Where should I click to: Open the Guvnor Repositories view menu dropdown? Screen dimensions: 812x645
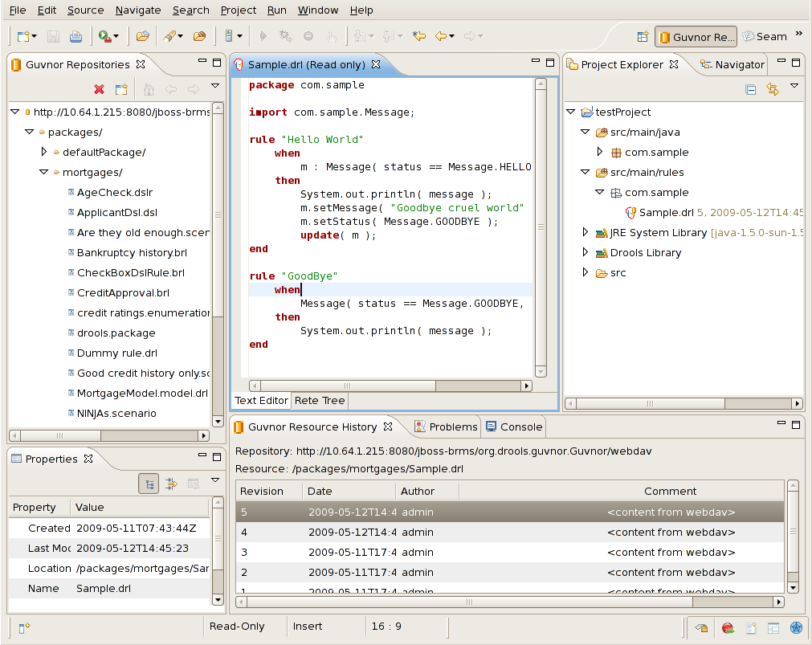[215, 87]
